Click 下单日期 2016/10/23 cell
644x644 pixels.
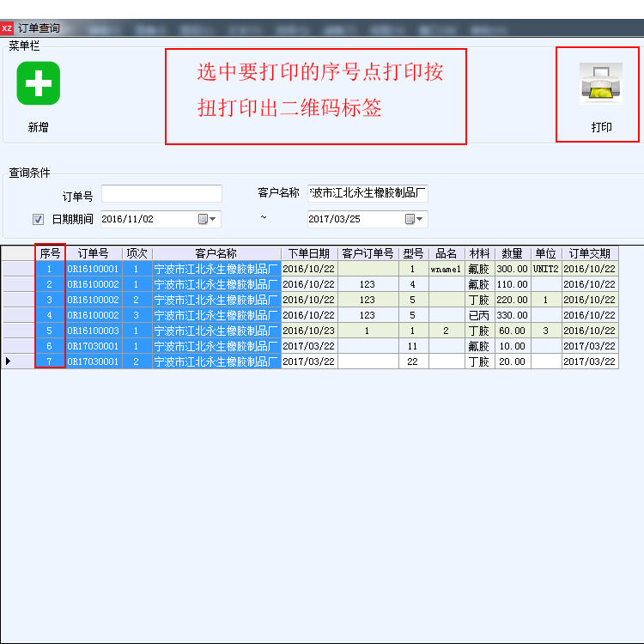coord(309,331)
